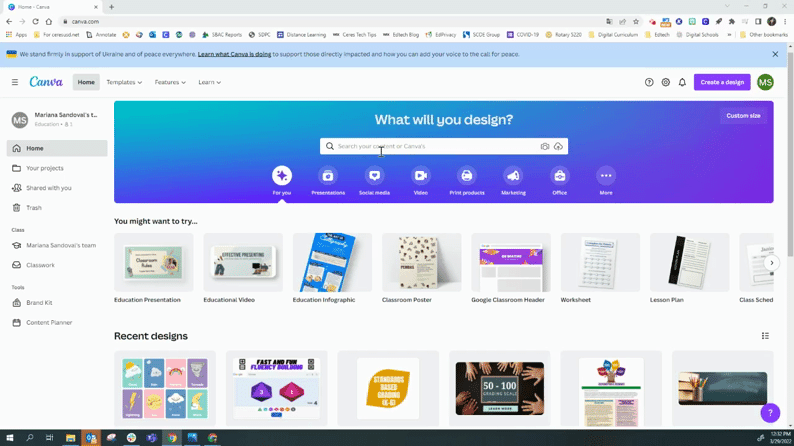794x446 pixels.
Task: Select the Home tab in top navigation
Action: tap(86, 82)
